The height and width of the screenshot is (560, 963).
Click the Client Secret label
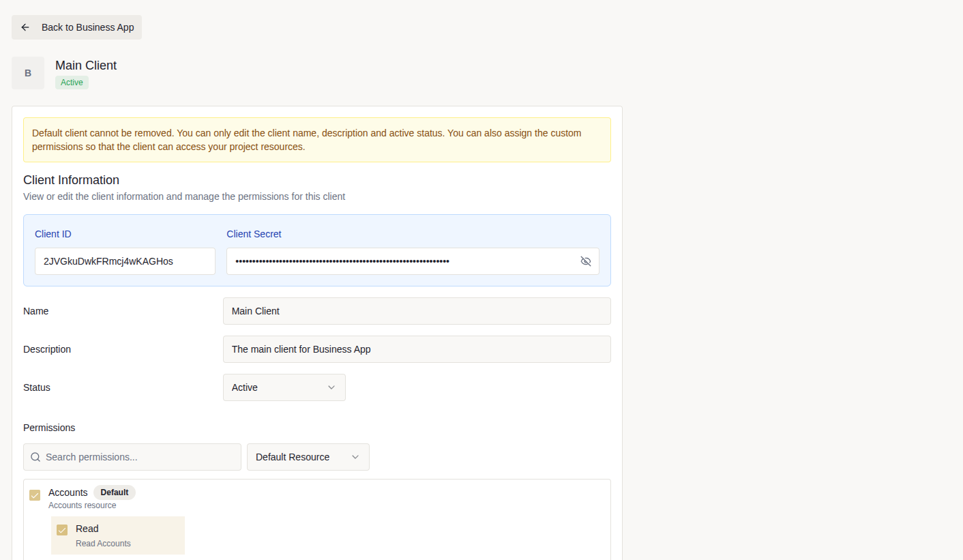(x=254, y=234)
